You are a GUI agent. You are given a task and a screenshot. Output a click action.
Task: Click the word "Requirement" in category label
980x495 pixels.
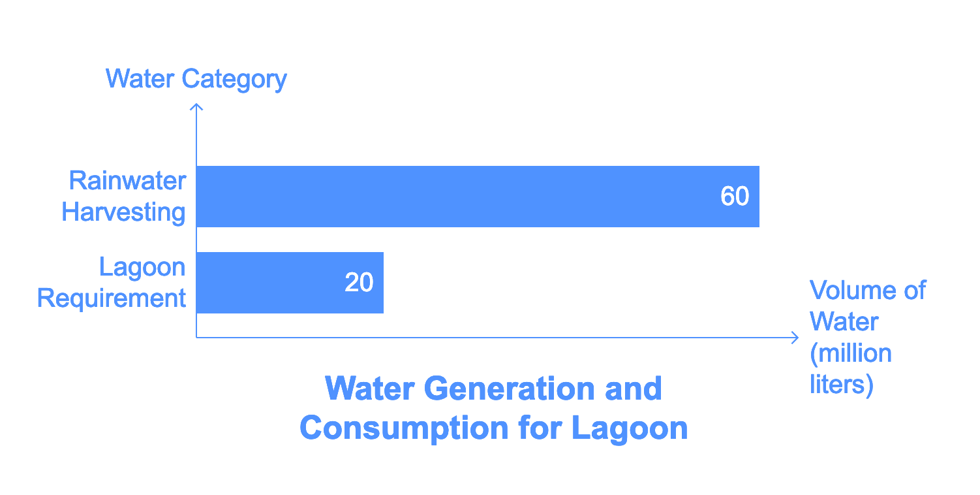pos(112,298)
